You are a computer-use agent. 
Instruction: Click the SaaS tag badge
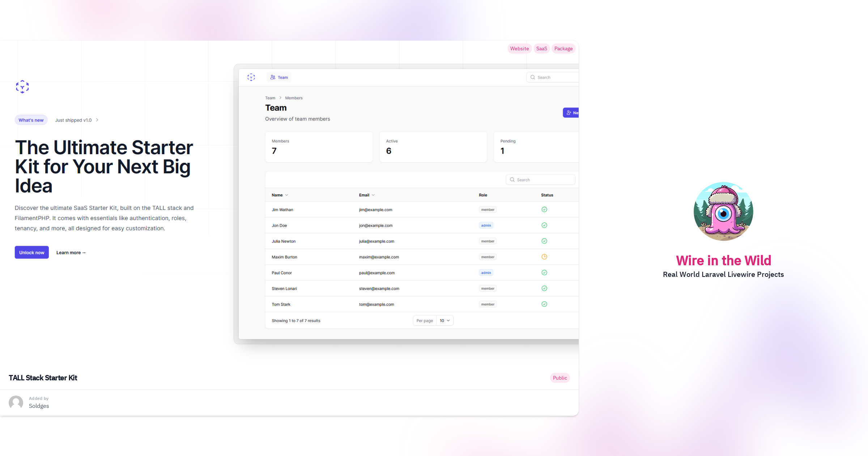coord(541,48)
